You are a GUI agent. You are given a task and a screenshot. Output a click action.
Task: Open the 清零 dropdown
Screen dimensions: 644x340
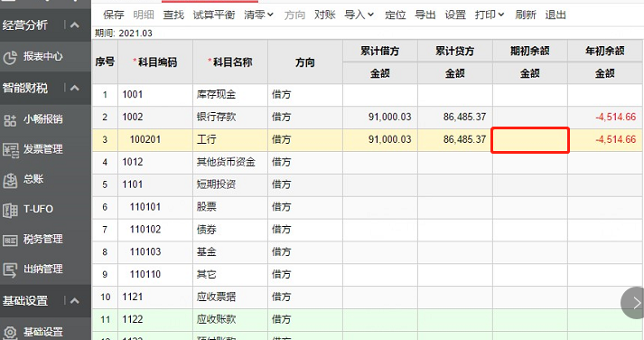point(258,14)
